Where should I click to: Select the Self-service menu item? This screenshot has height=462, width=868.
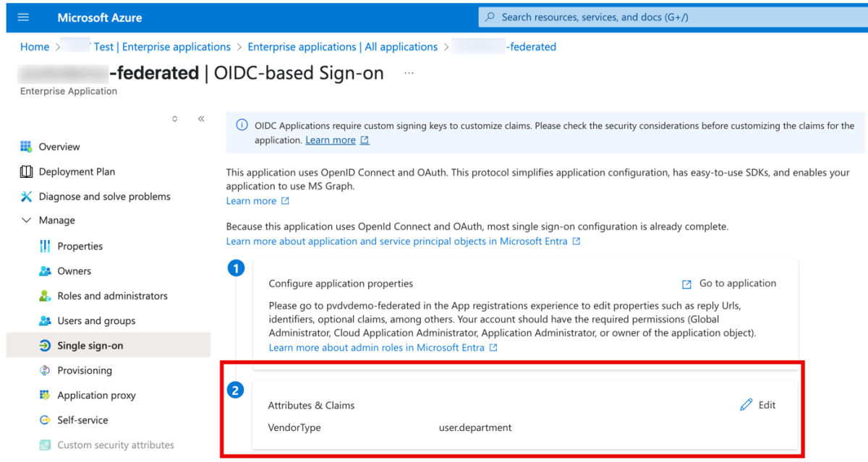(82, 420)
